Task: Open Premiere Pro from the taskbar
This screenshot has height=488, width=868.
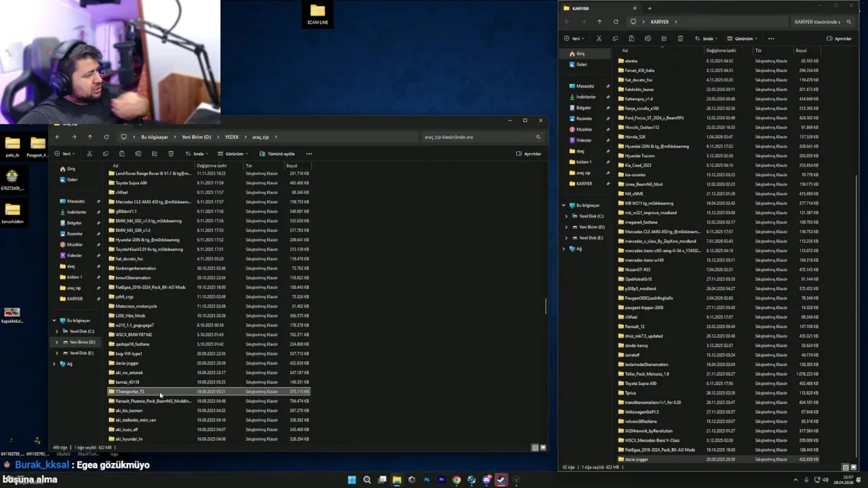Action: tap(441, 480)
